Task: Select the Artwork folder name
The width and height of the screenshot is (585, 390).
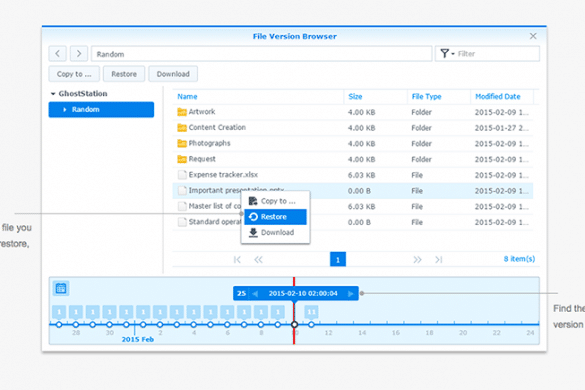Action: [202, 112]
